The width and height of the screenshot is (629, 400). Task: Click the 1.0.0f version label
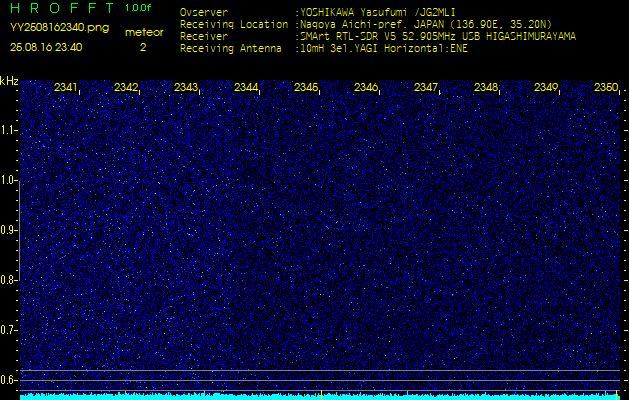point(139,8)
